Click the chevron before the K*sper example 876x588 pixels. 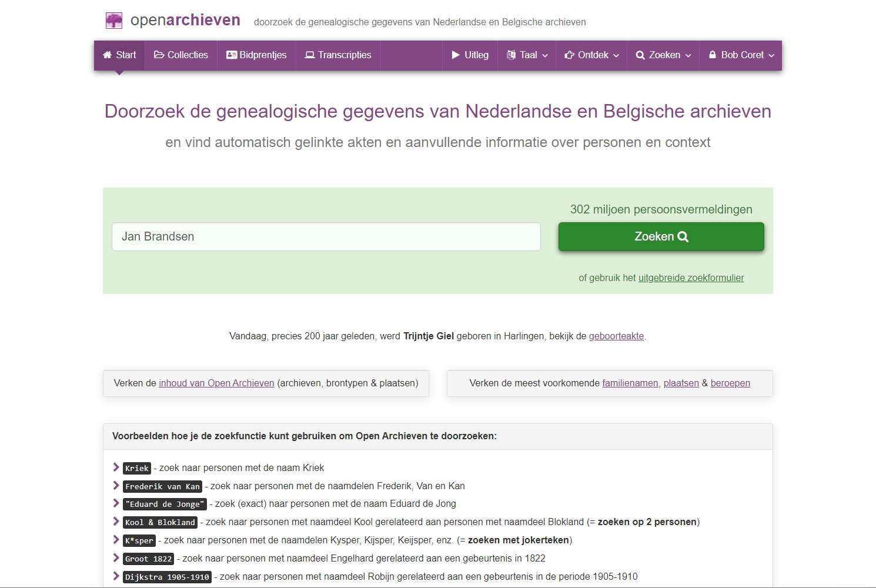[x=116, y=540]
